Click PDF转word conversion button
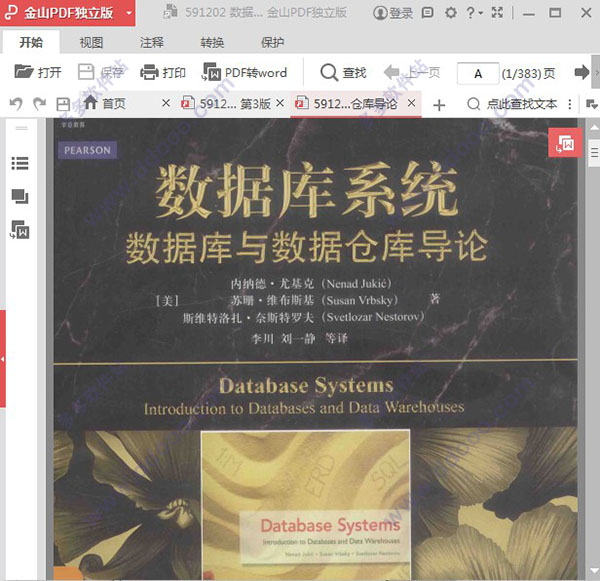600x581 pixels. [x=244, y=72]
